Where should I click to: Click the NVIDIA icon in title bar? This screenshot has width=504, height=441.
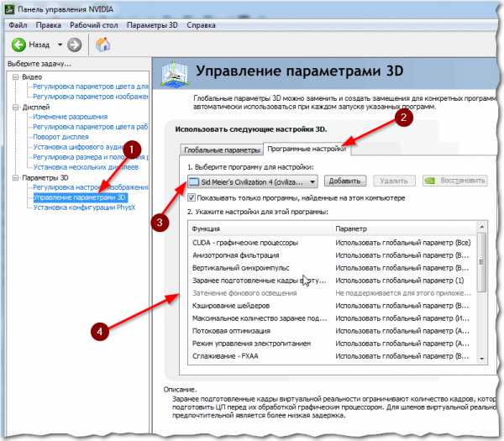pos(9,9)
